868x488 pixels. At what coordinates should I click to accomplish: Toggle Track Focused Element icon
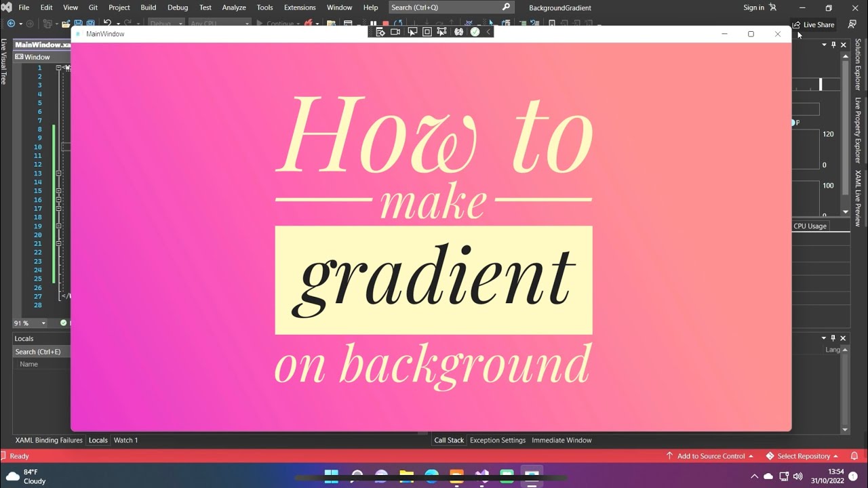pyautogui.click(x=442, y=32)
